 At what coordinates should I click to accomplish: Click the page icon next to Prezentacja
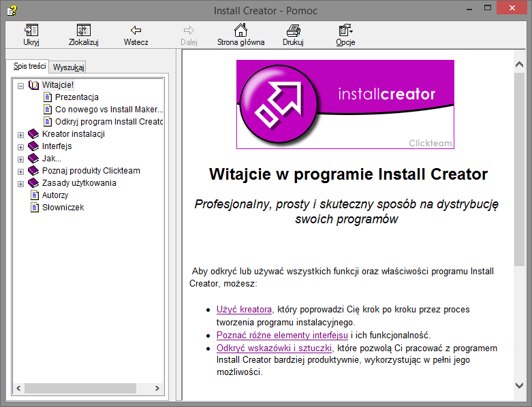pos(48,97)
